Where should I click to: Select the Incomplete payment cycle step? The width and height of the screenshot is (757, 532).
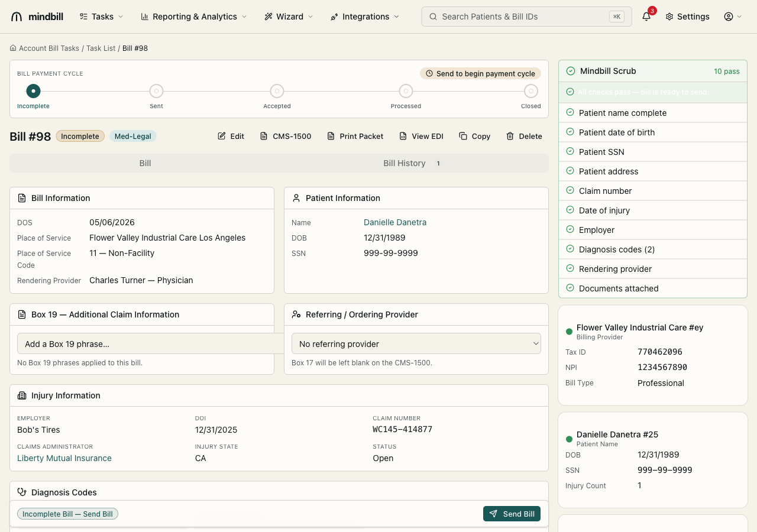33,91
